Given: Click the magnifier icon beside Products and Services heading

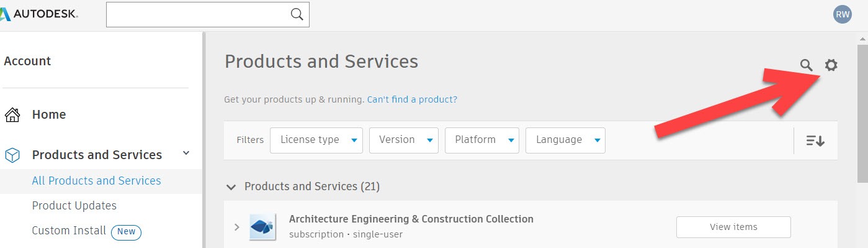Looking at the screenshot, I should [806, 65].
